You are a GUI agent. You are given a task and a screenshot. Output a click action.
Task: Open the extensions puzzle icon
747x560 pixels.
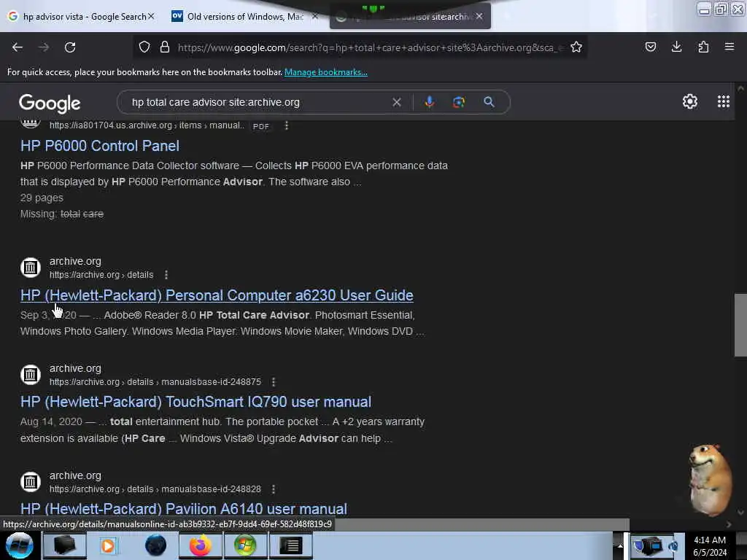(x=703, y=47)
